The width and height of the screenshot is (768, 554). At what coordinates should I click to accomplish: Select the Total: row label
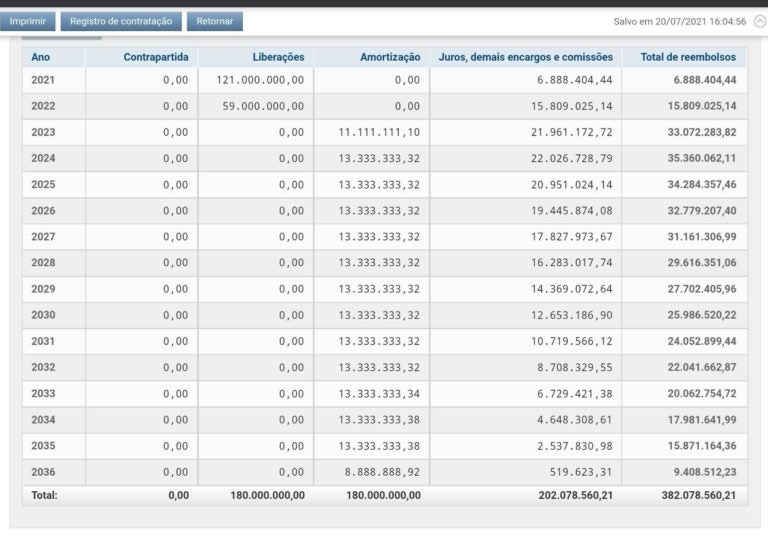pyautogui.click(x=44, y=495)
